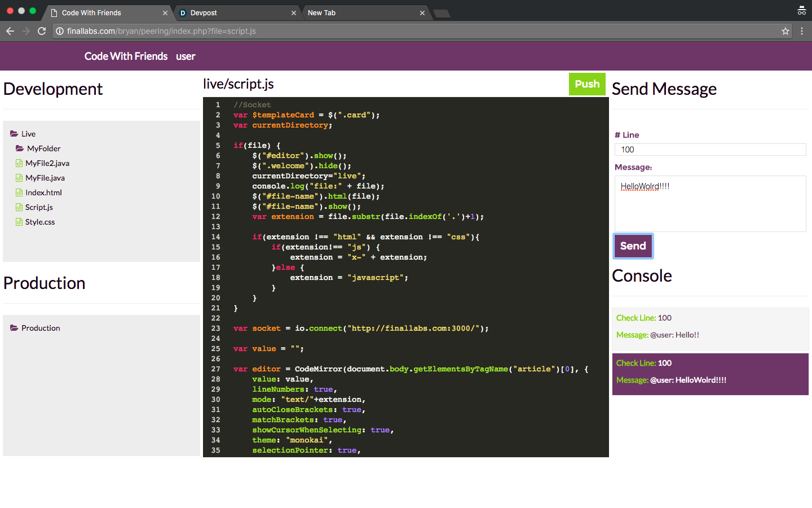812x508 pixels.
Task: Click the var $templateCard line
Action: tap(307, 115)
